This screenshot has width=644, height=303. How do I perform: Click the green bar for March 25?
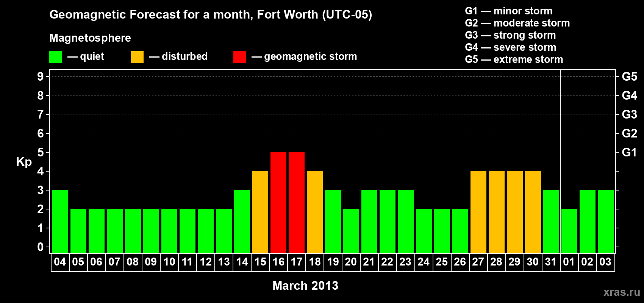[x=442, y=231]
